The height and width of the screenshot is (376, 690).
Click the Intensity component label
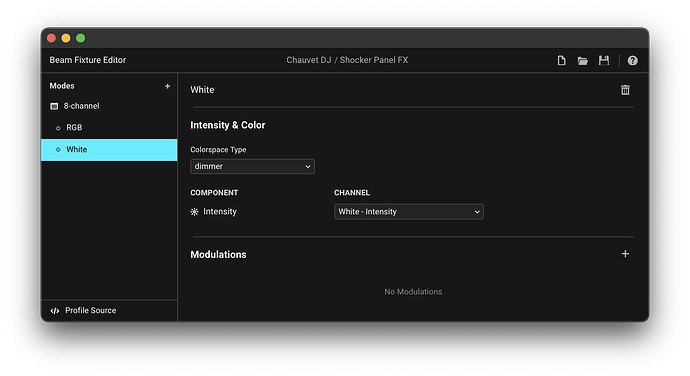click(x=220, y=212)
